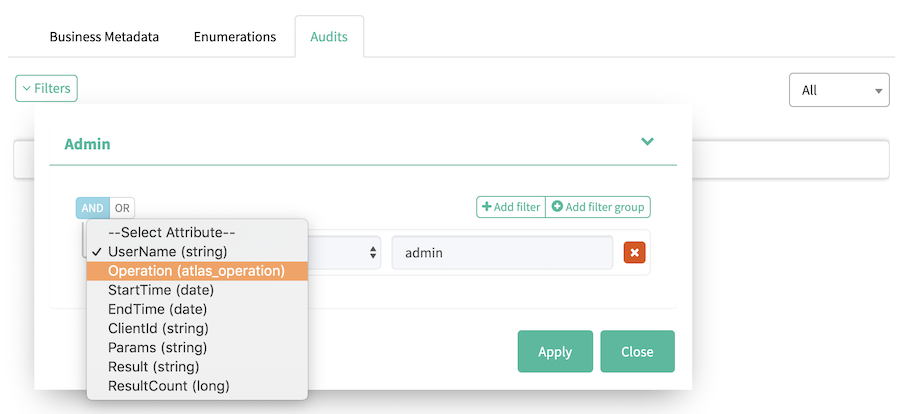900x414 pixels.
Task: Collapse the Admin panel chevron
Action: coord(647,142)
